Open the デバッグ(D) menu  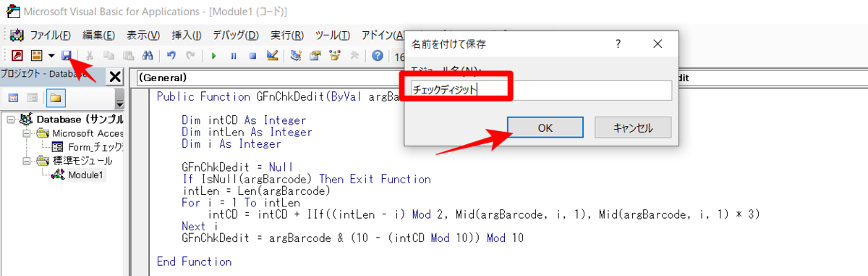[236, 35]
